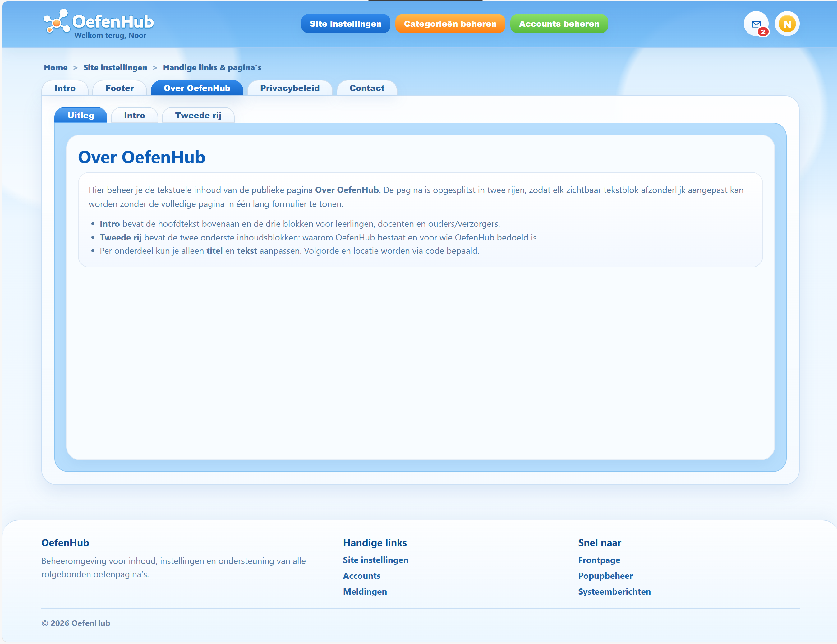Switch to the Footer tab
837x644 pixels.
(x=120, y=88)
